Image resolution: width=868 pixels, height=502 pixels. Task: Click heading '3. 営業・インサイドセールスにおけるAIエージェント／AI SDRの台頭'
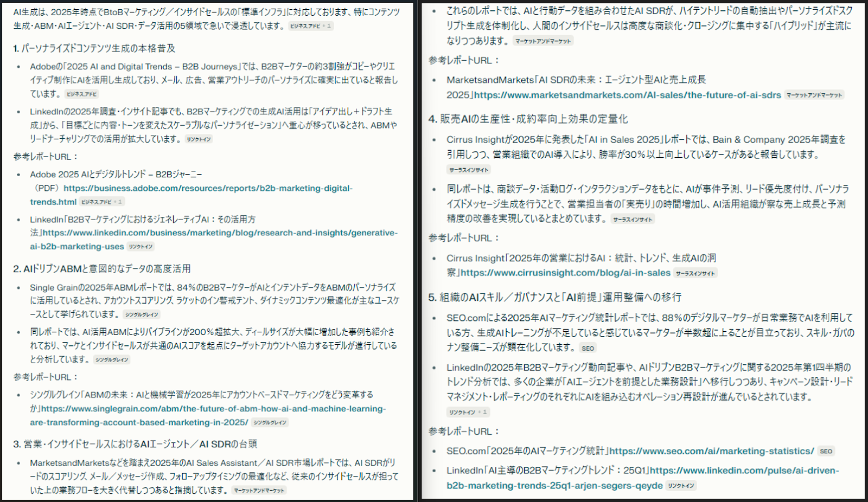[135, 444]
